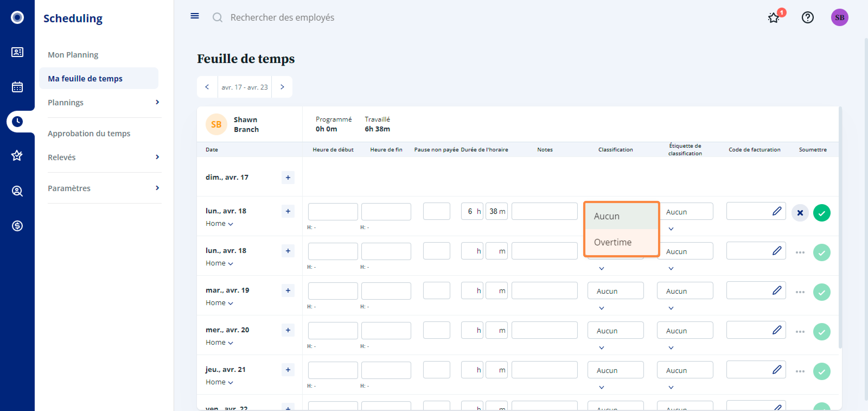Submit the second lun., avr. 18 entry check
The height and width of the screenshot is (411, 868).
point(822,252)
